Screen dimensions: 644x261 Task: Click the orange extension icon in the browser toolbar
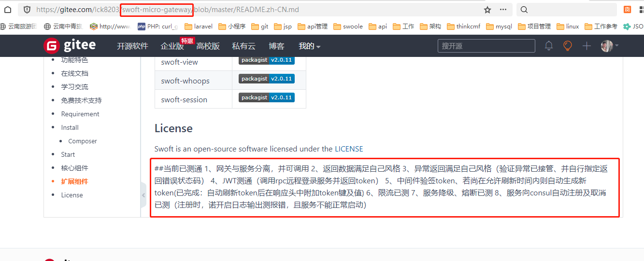[627, 10]
